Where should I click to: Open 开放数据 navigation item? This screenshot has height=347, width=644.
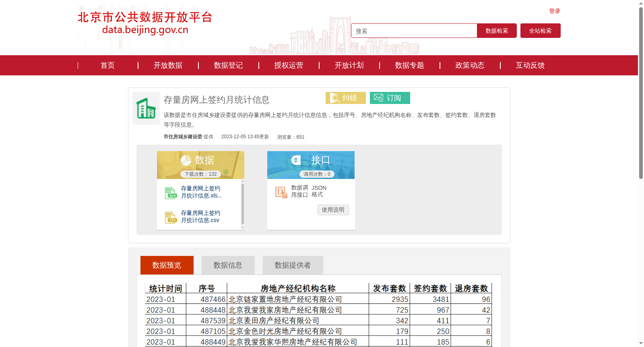pos(168,65)
